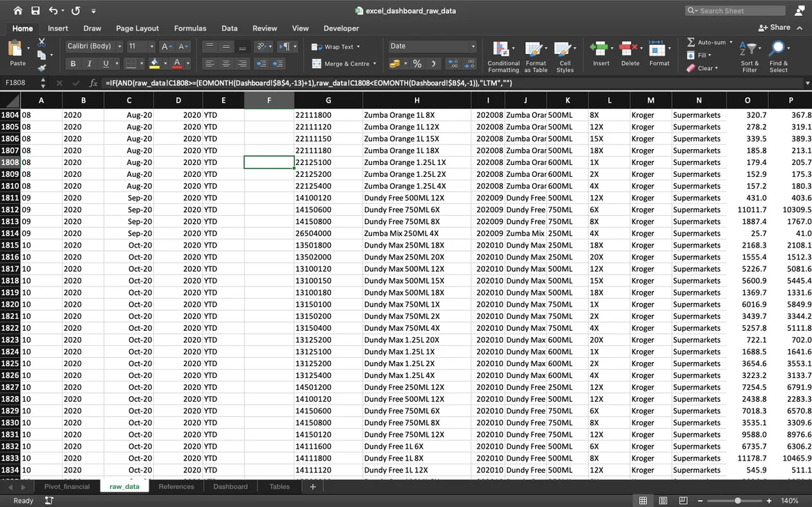
Task: Click the yellow fill colour button
Action: pyautogui.click(x=154, y=64)
